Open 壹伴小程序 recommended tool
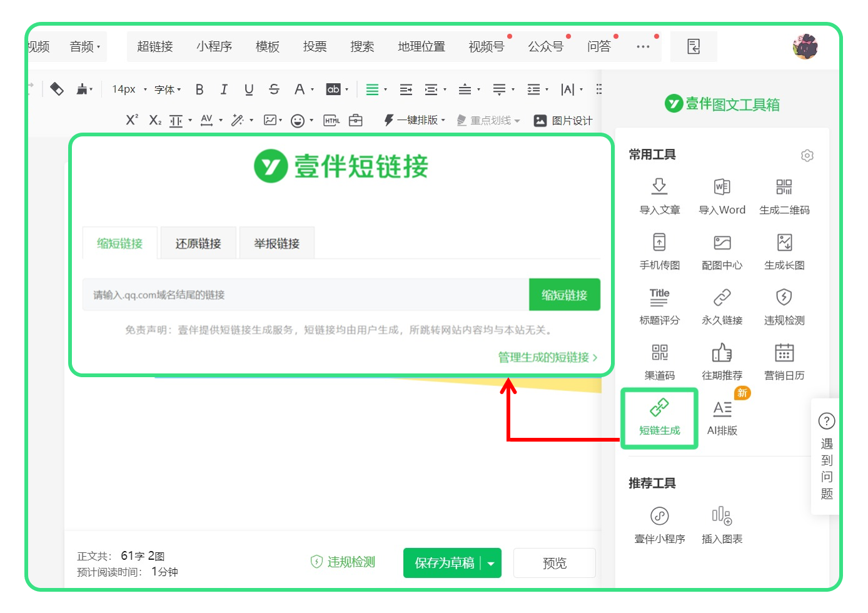 [x=659, y=525]
